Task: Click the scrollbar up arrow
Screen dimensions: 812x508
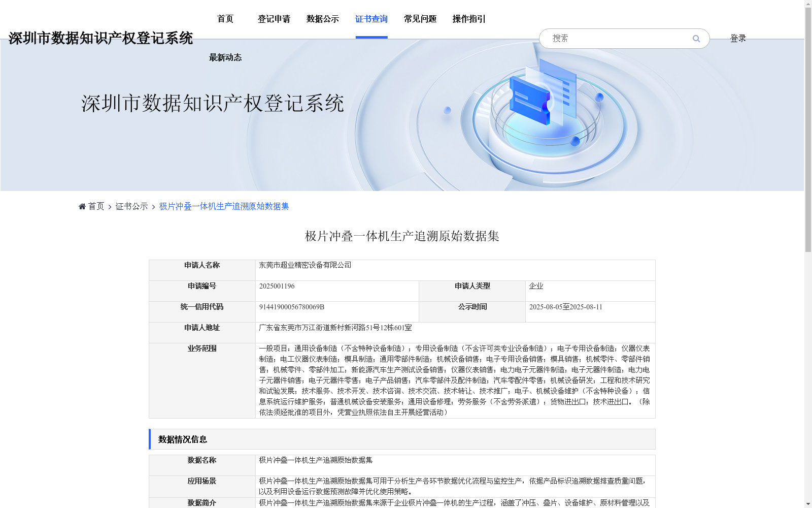Action: 808,3
